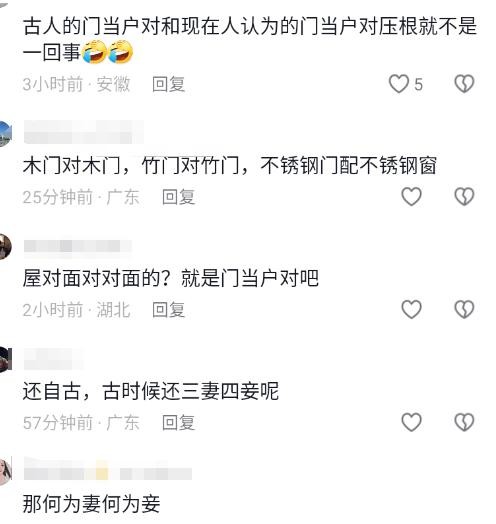Like the 不锈钢门 comment from 广东
496x524 pixels.
point(411,196)
